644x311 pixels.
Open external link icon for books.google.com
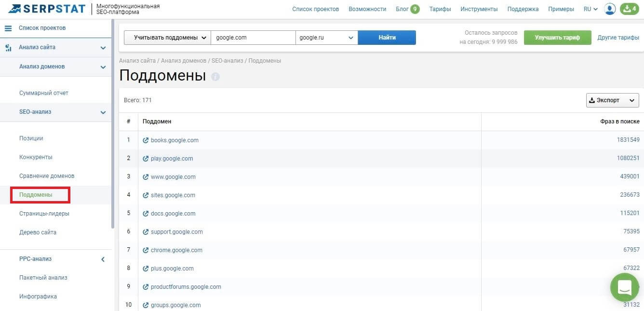(x=146, y=140)
